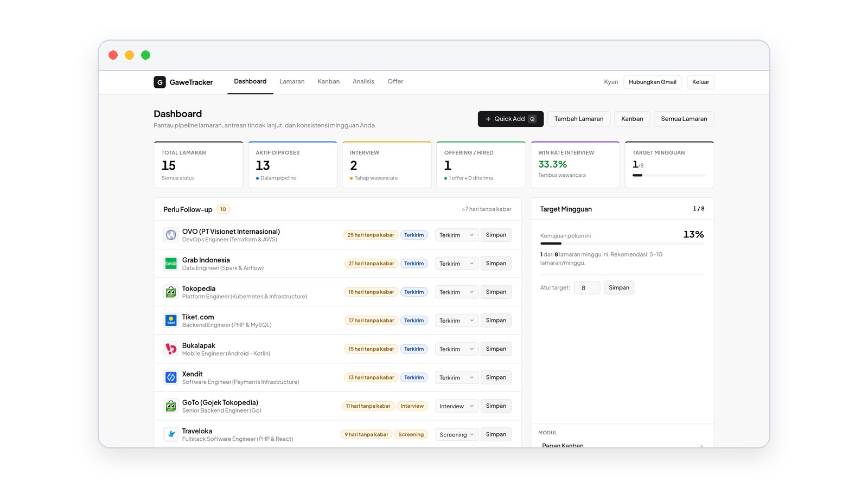868x488 pixels.
Task: Click the GaweTracker logo icon
Action: click(159, 82)
